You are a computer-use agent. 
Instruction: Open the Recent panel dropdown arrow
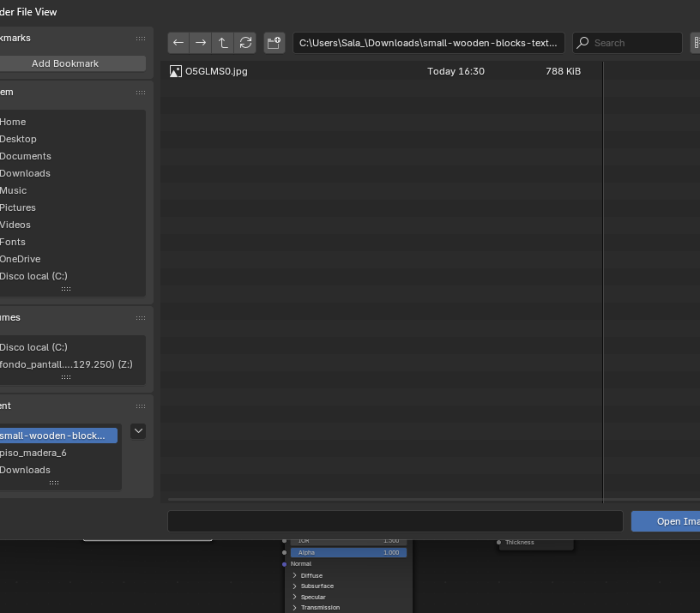pos(138,431)
